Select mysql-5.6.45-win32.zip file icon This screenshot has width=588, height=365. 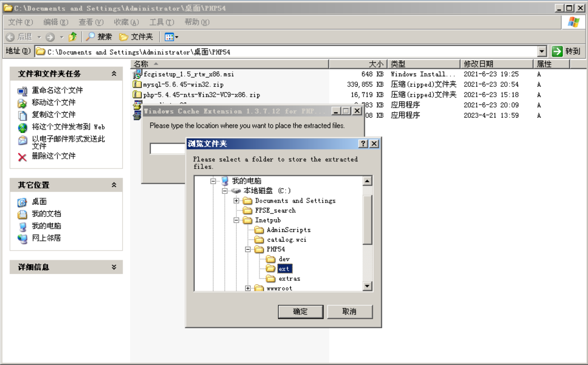point(137,84)
